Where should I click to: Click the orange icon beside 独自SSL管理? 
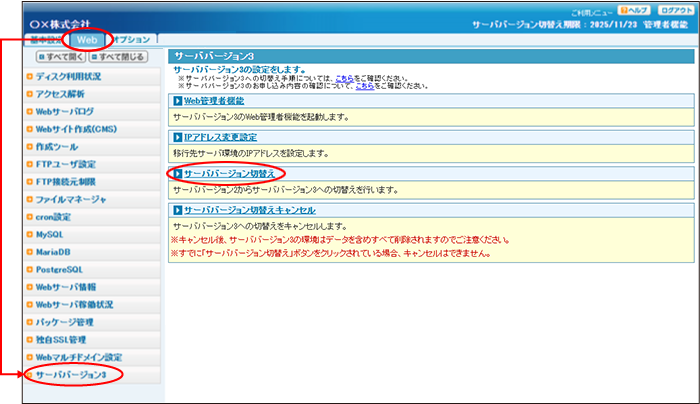tap(30, 340)
